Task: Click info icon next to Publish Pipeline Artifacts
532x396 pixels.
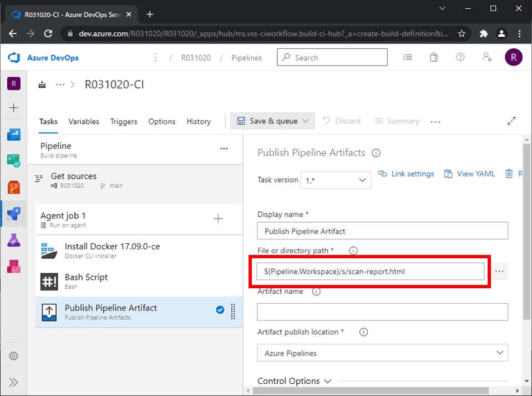Action: click(376, 153)
